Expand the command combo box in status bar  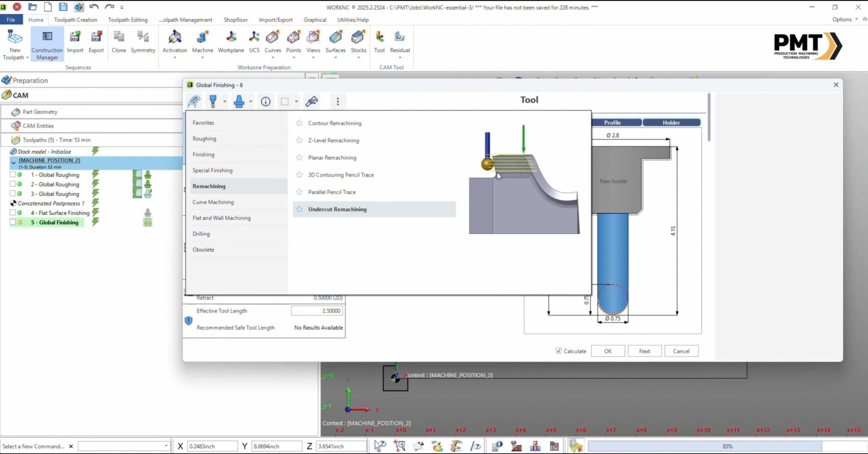coord(166,446)
